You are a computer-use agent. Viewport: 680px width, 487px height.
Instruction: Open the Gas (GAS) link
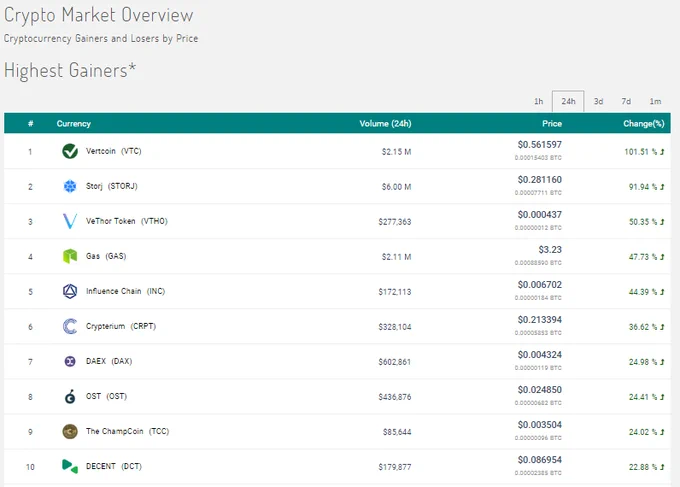point(106,256)
